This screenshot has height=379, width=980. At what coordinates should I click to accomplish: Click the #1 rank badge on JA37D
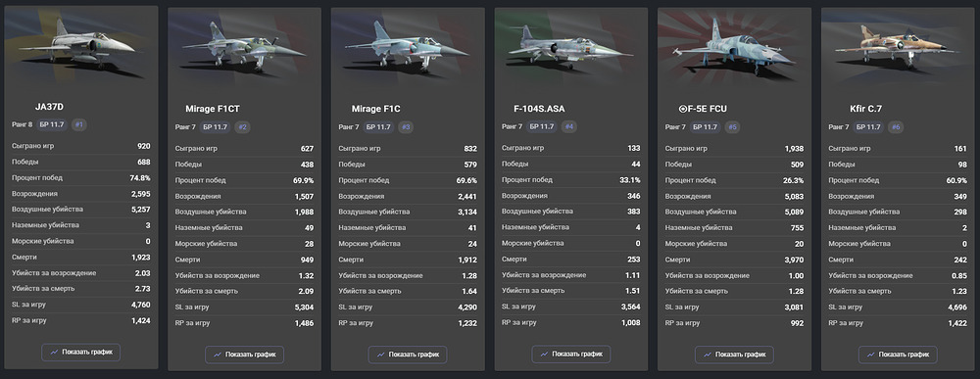point(78,125)
